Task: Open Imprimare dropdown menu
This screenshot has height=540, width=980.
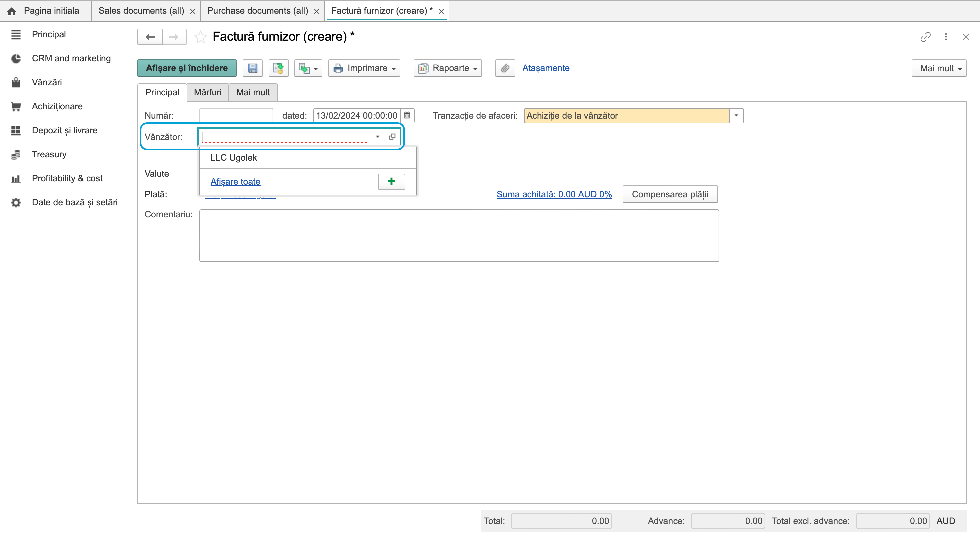Action: [x=364, y=68]
